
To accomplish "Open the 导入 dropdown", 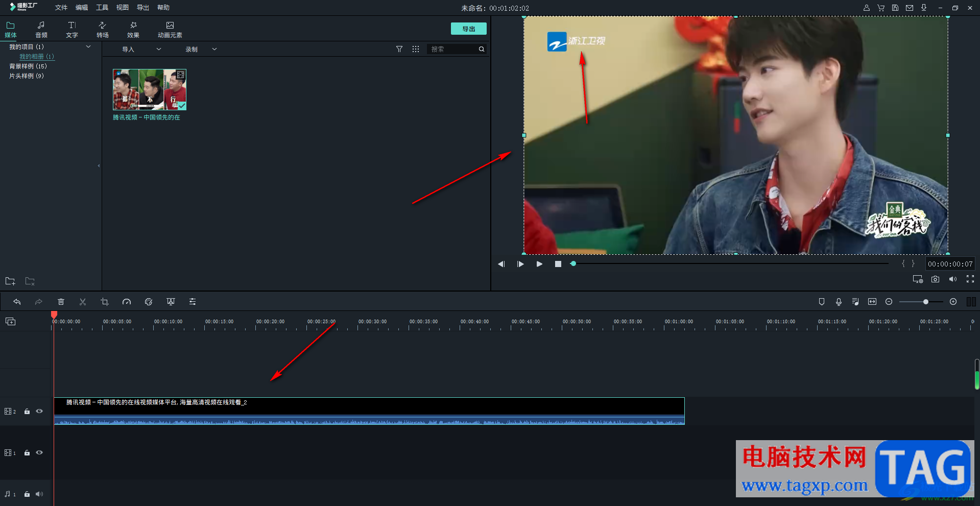I will point(141,50).
